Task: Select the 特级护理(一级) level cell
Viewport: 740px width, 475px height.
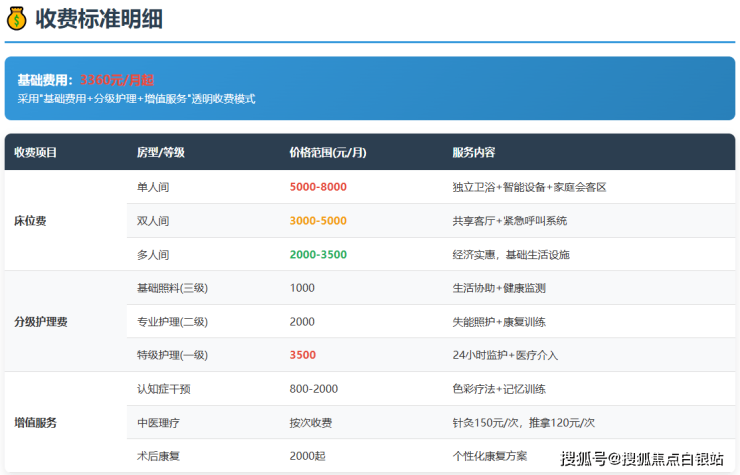Action: pyautogui.click(x=172, y=355)
